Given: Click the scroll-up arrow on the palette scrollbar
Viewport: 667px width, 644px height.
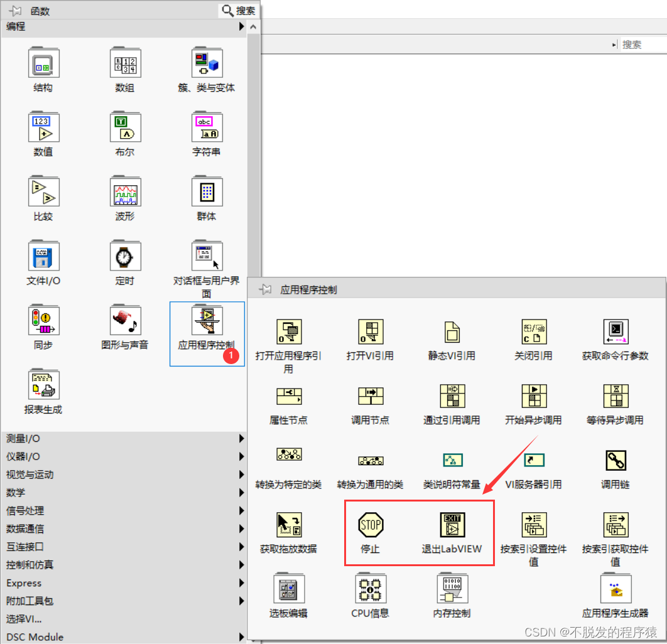Looking at the screenshot, I should (x=253, y=26).
